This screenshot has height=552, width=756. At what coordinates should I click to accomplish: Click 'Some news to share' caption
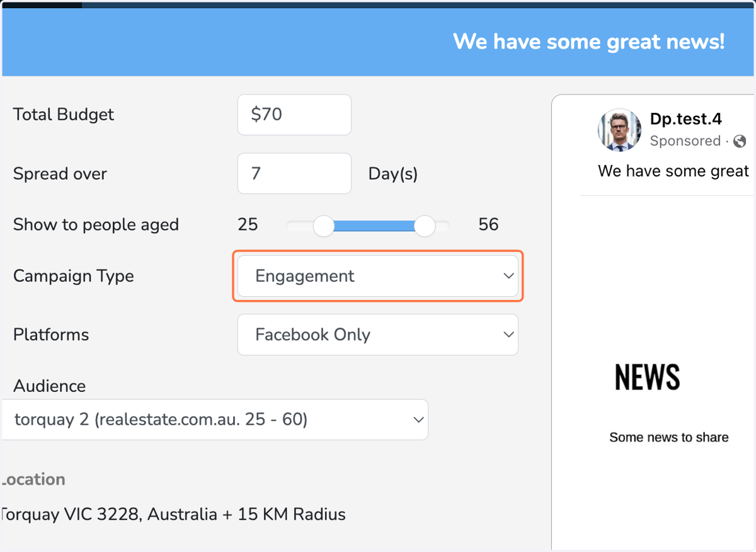pyautogui.click(x=669, y=437)
